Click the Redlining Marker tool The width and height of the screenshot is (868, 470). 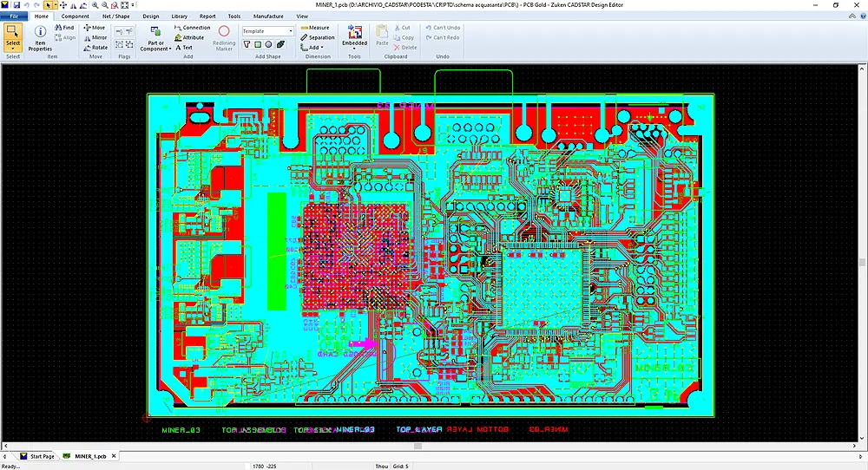(x=224, y=38)
